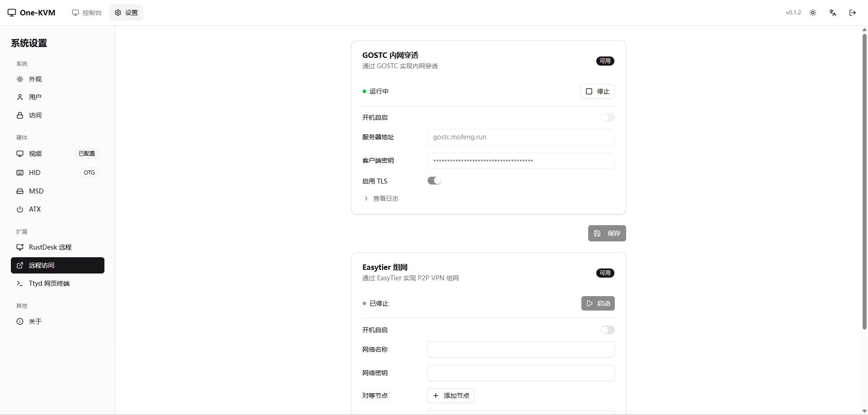Viewport: 868px width, 415px height.
Task: Click the page vertical scrollbar
Action: [x=864, y=181]
